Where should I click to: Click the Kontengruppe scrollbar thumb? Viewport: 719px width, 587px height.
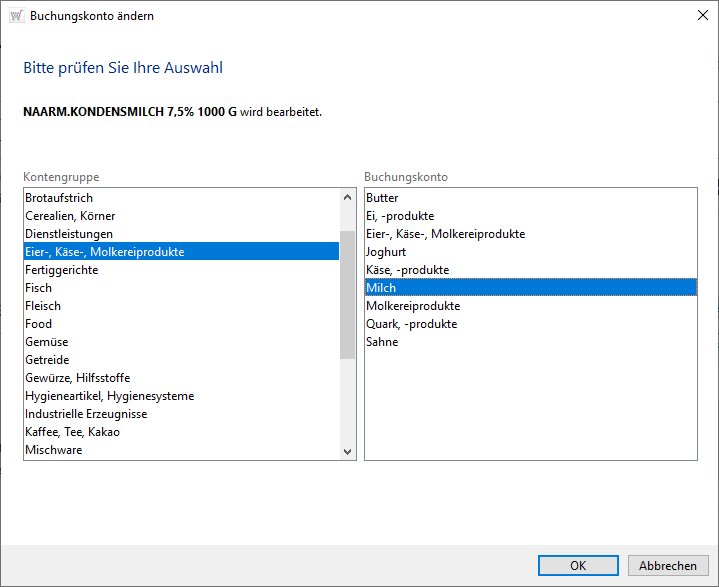[348, 294]
